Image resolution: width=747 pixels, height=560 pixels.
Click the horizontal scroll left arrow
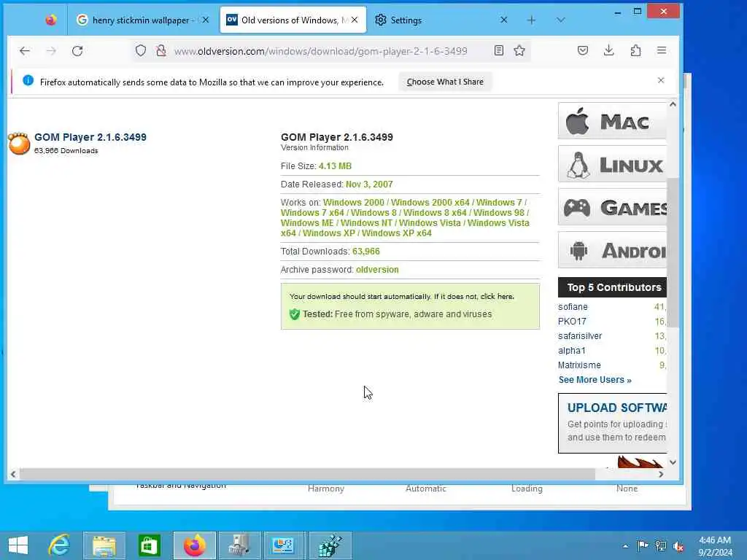pos(13,474)
